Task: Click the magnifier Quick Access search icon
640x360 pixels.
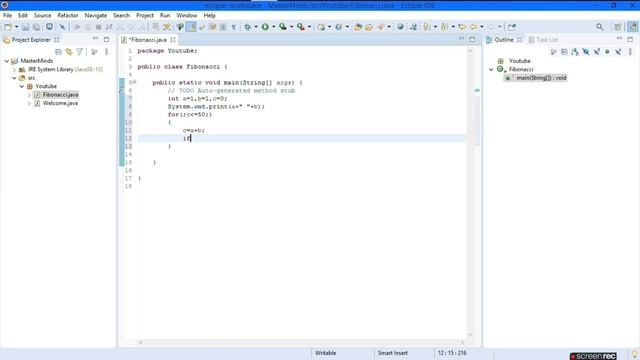Action: [600, 27]
